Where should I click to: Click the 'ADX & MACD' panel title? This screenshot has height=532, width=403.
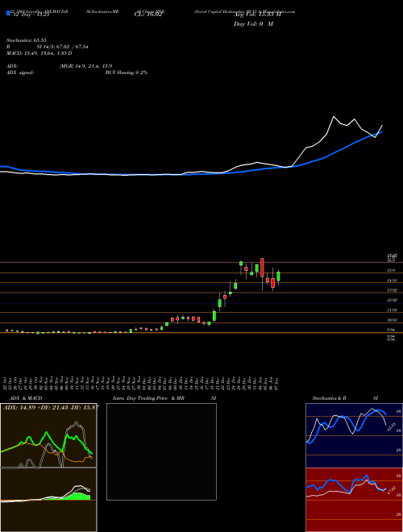pos(26,398)
